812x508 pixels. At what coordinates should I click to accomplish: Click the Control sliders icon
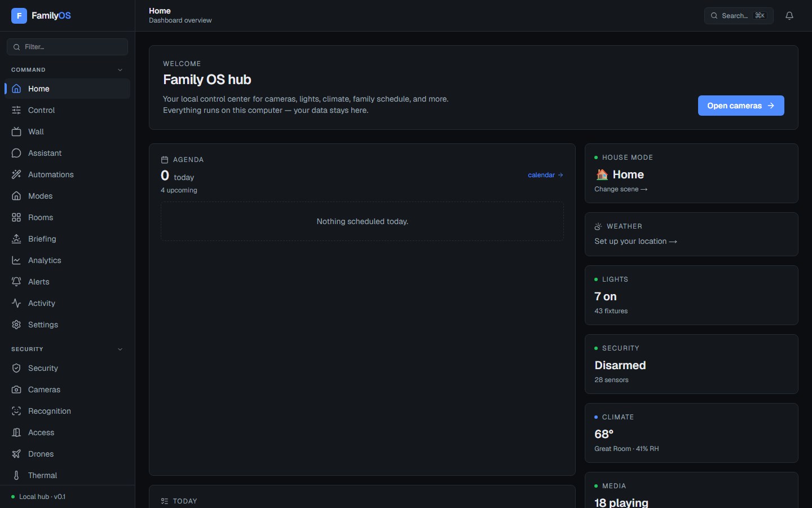tap(16, 110)
